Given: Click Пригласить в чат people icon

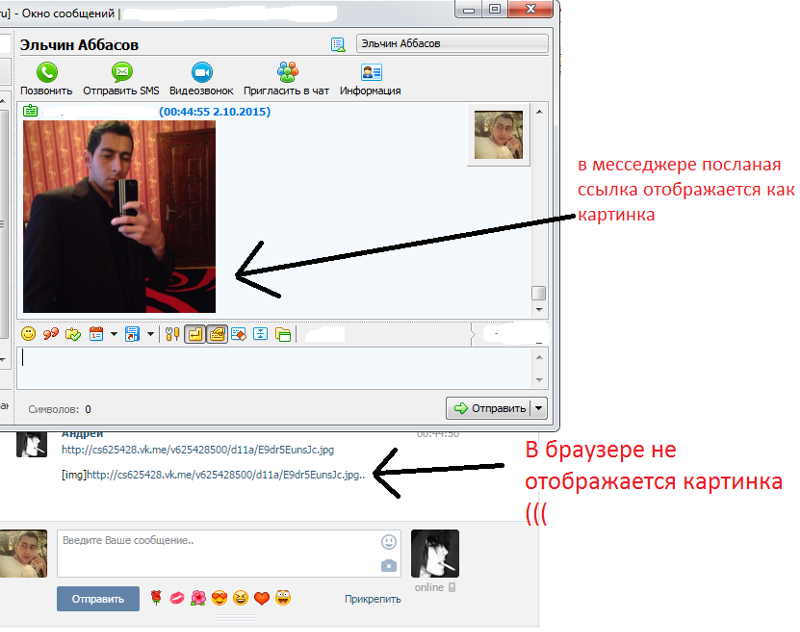Looking at the screenshot, I should point(287,72).
